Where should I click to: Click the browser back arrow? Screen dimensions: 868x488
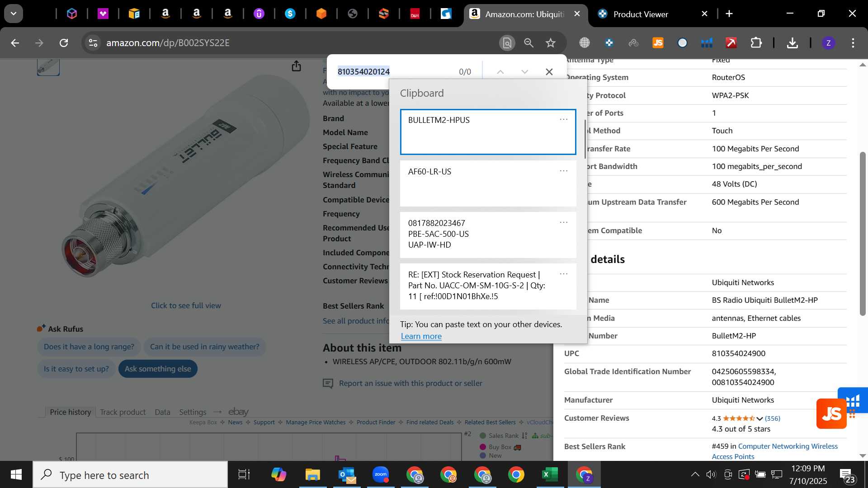(15, 43)
